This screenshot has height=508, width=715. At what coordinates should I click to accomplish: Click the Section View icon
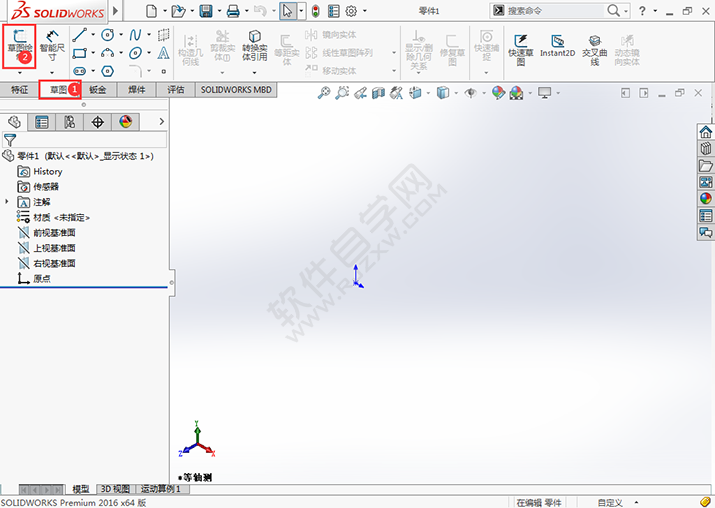[378, 93]
